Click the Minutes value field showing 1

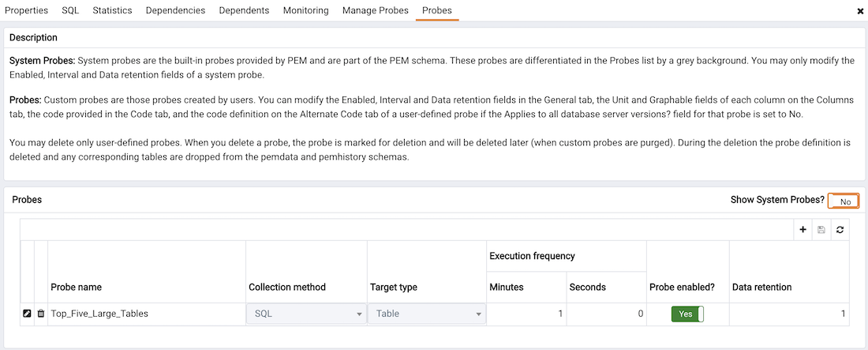point(526,314)
